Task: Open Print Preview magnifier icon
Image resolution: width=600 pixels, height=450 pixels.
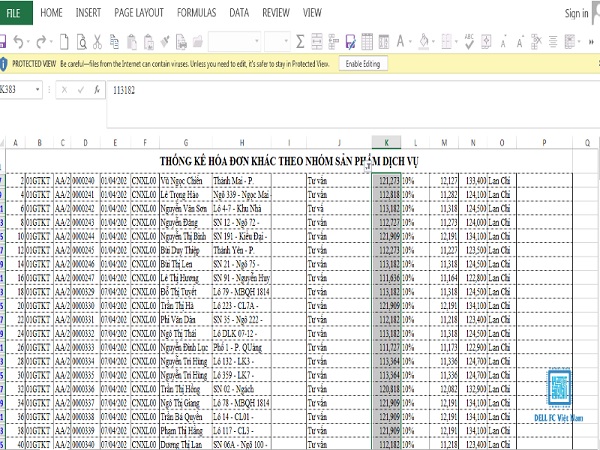Action: (82, 41)
